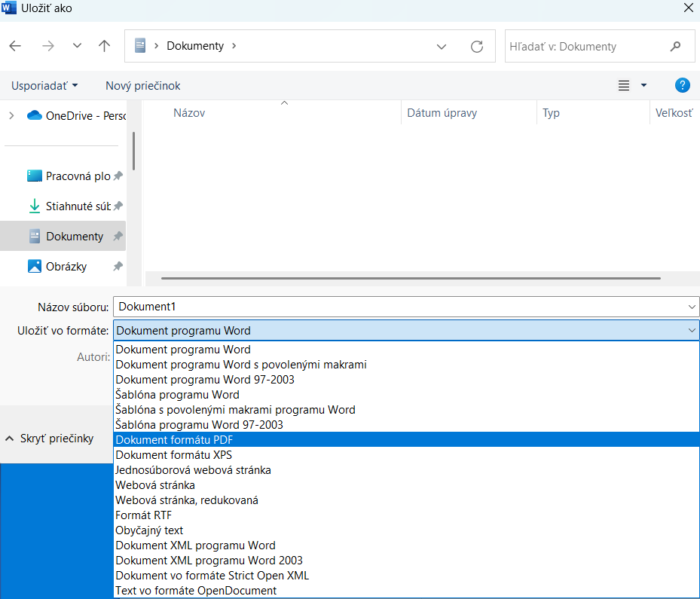This screenshot has width=700, height=599.
Task: Go up one folder level
Action: coord(105,46)
